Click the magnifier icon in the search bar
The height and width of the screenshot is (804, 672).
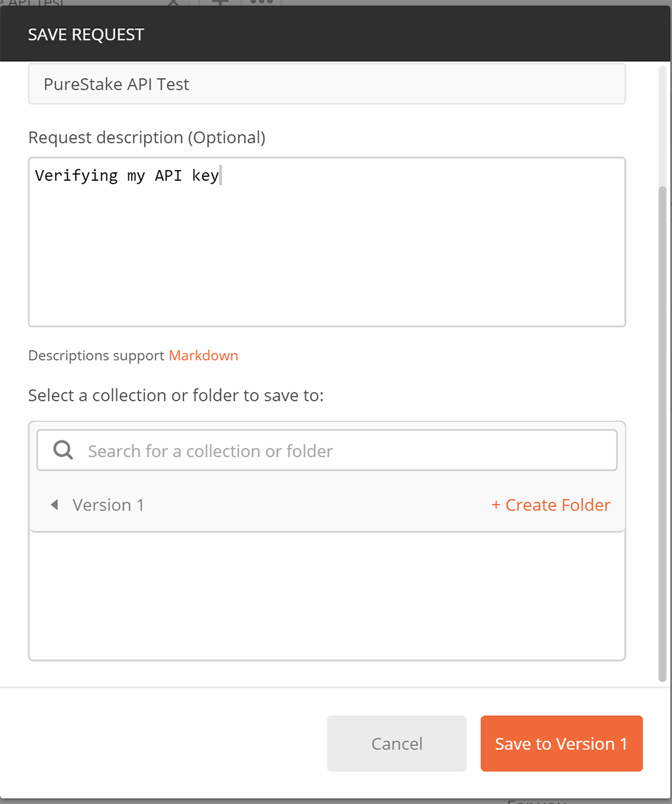point(62,449)
